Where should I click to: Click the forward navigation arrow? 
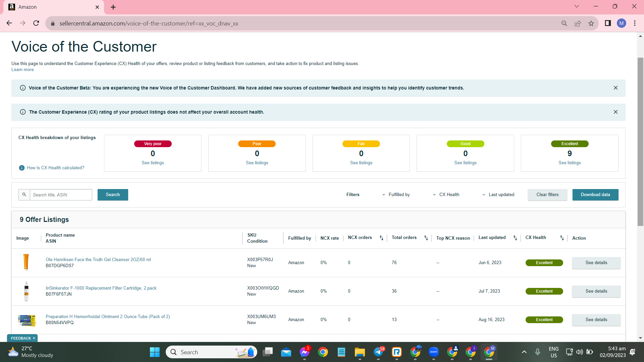(x=22, y=23)
